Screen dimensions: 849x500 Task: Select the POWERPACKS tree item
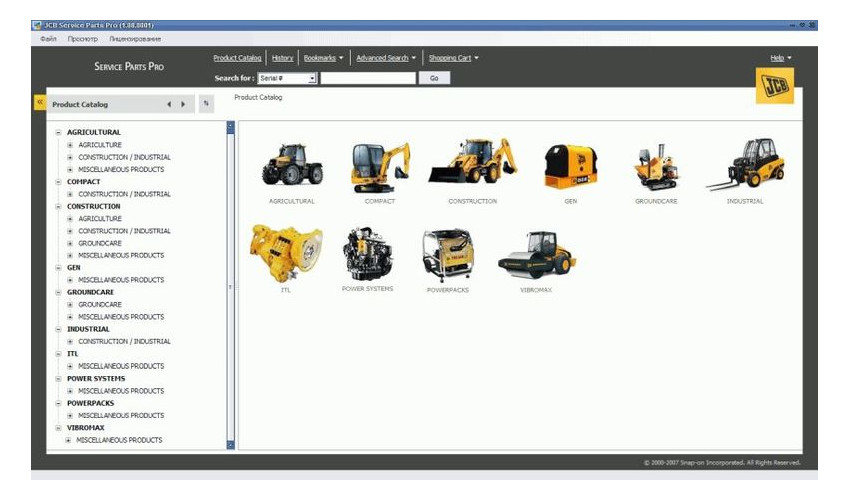click(90, 403)
